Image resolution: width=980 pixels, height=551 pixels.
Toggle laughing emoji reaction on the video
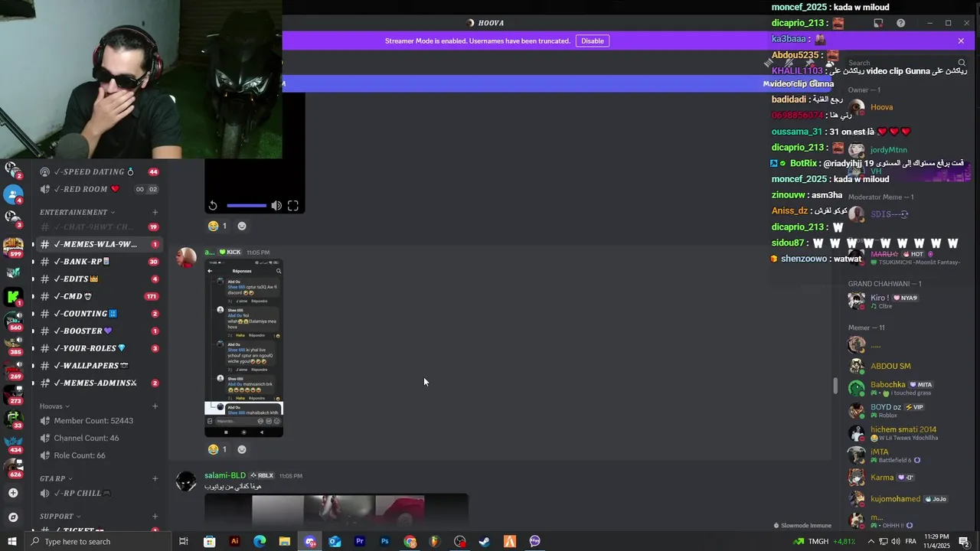click(x=217, y=226)
